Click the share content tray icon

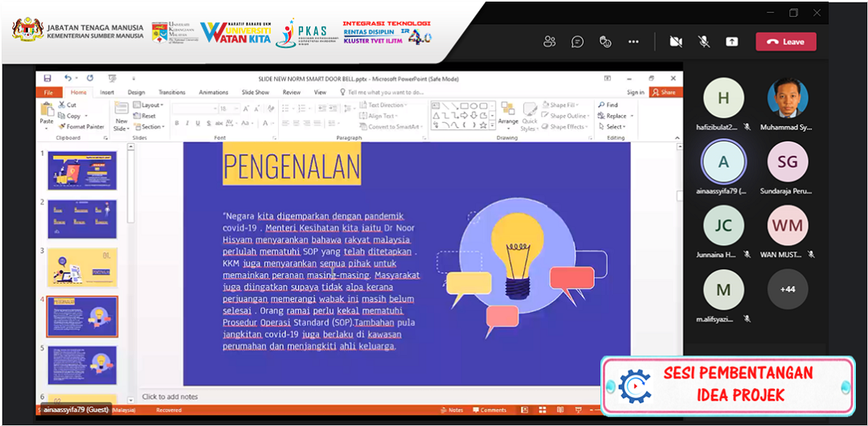[731, 42]
